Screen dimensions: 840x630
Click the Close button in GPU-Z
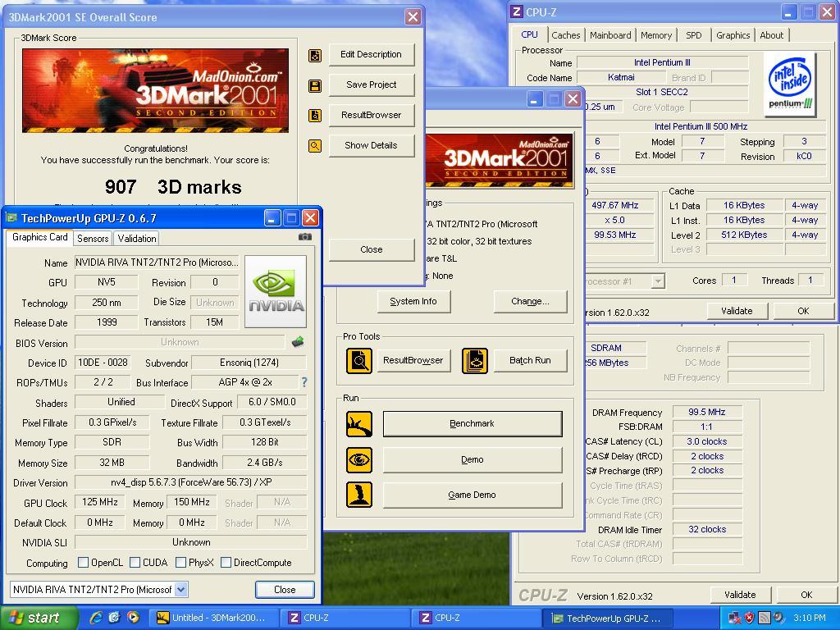(285, 589)
